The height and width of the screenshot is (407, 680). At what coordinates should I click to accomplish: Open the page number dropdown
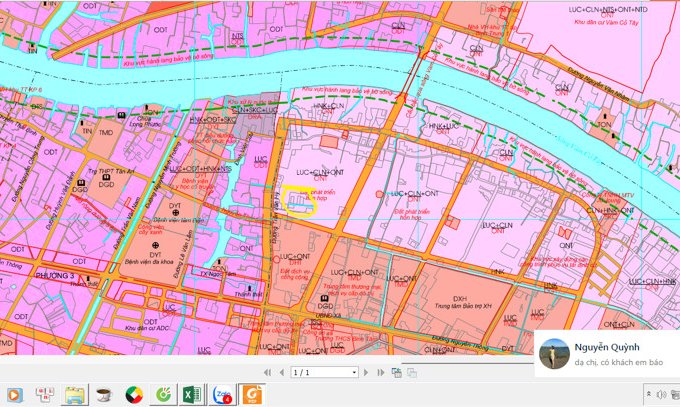[x=354, y=372]
